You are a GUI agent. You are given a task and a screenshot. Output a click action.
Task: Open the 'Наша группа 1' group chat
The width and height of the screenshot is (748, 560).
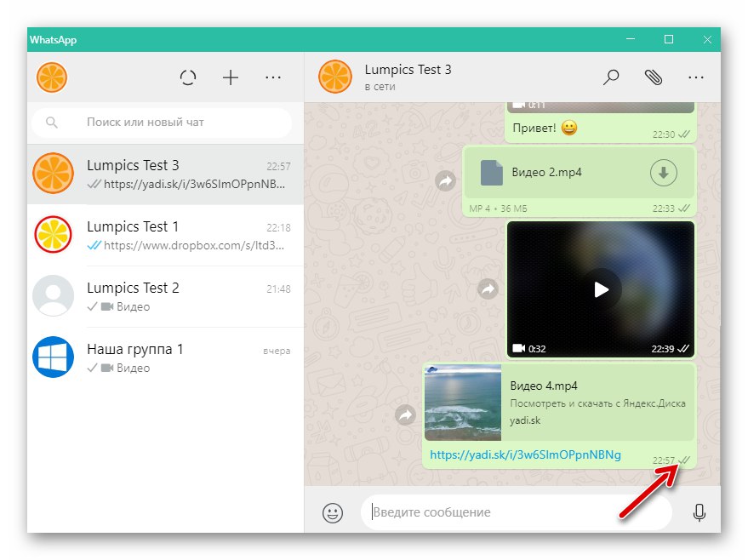tap(166, 357)
